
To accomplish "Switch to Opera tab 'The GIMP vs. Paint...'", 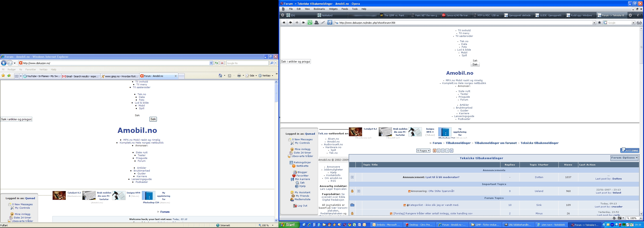I will click(394, 15).
